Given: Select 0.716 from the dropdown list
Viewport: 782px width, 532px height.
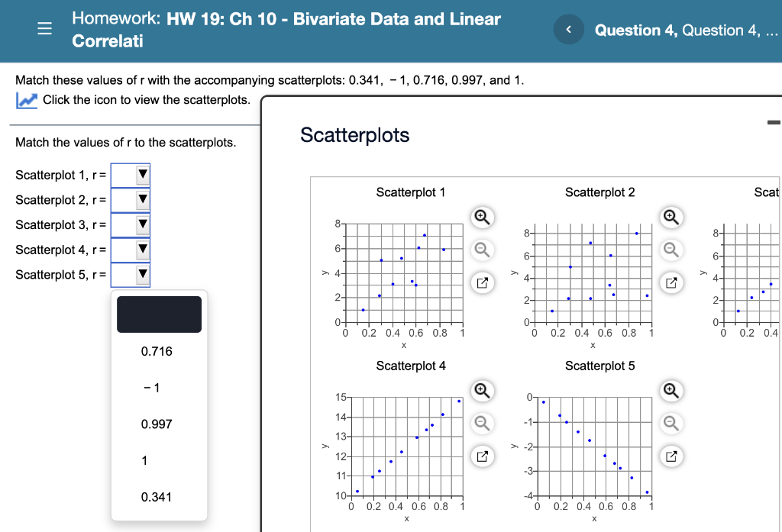Looking at the screenshot, I should coord(158,351).
